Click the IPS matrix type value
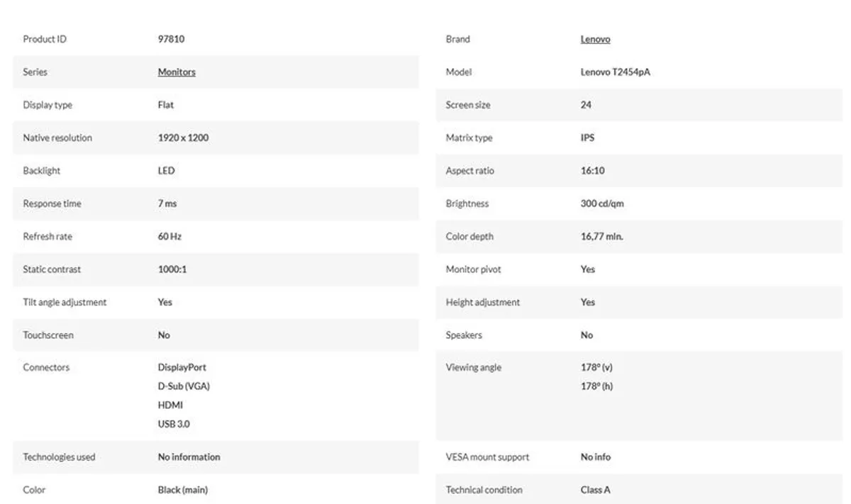 click(587, 138)
